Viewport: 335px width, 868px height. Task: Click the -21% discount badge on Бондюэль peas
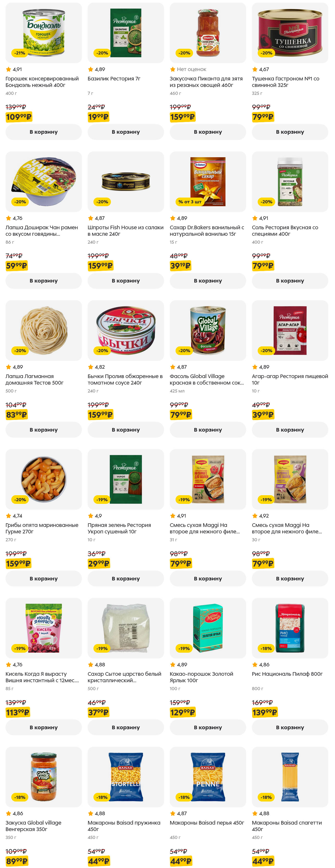point(19,53)
